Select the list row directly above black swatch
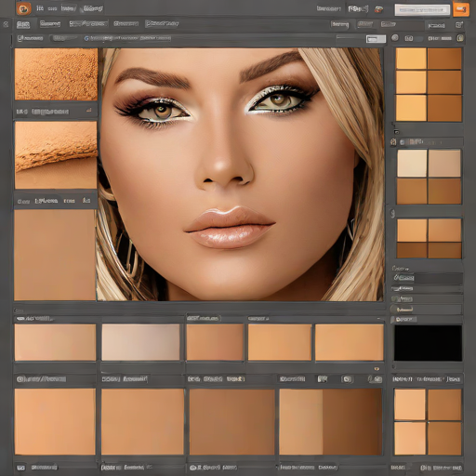 427,319
